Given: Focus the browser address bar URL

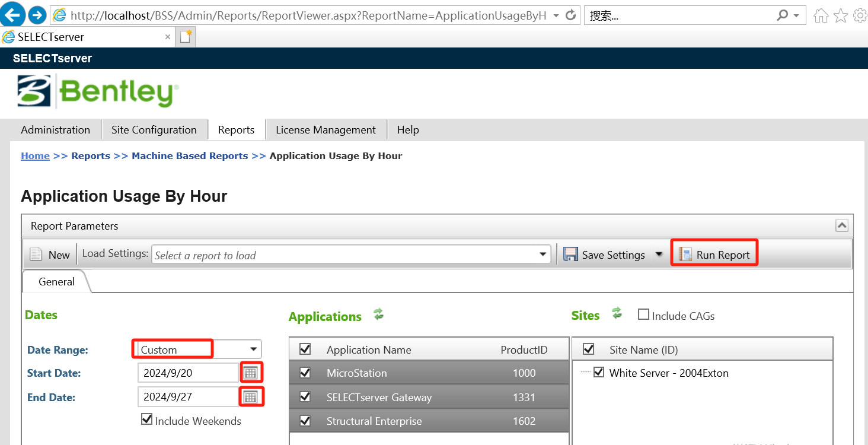Looking at the screenshot, I should (x=308, y=15).
